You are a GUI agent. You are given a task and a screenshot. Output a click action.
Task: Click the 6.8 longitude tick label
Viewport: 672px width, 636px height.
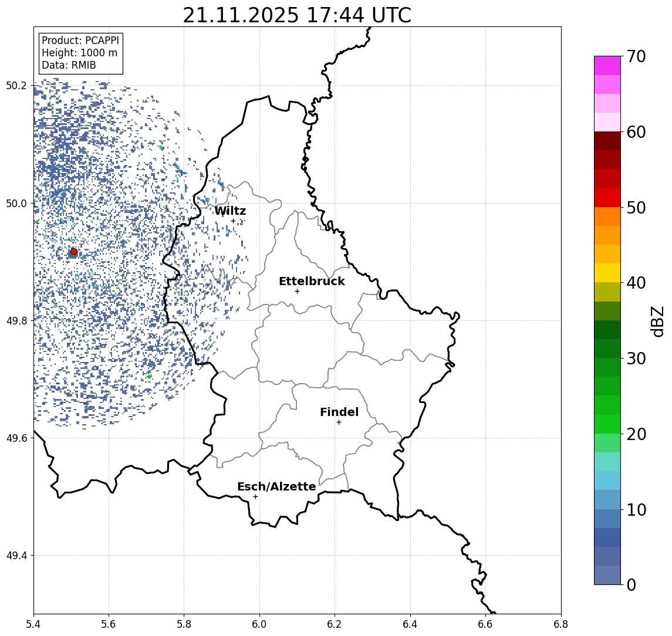click(562, 624)
